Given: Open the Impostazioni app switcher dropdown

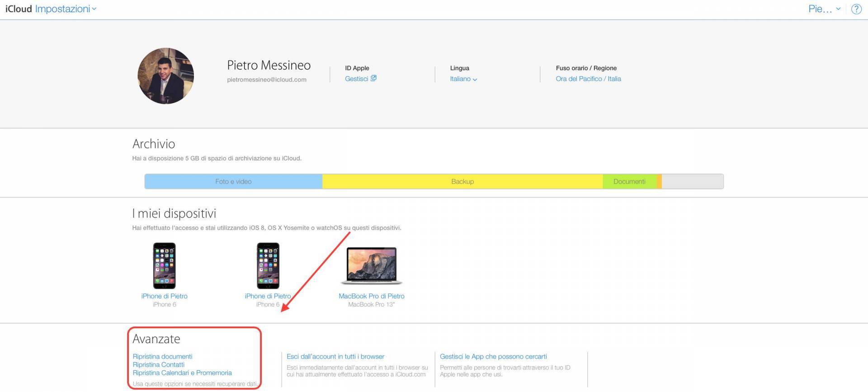Looking at the screenshot, I should click(66, 9).
